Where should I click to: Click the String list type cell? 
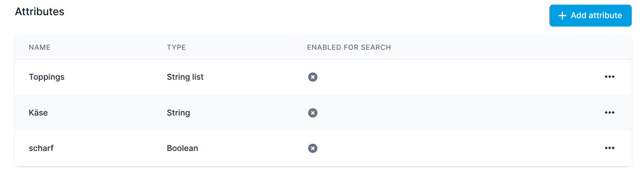pos(185,77)
